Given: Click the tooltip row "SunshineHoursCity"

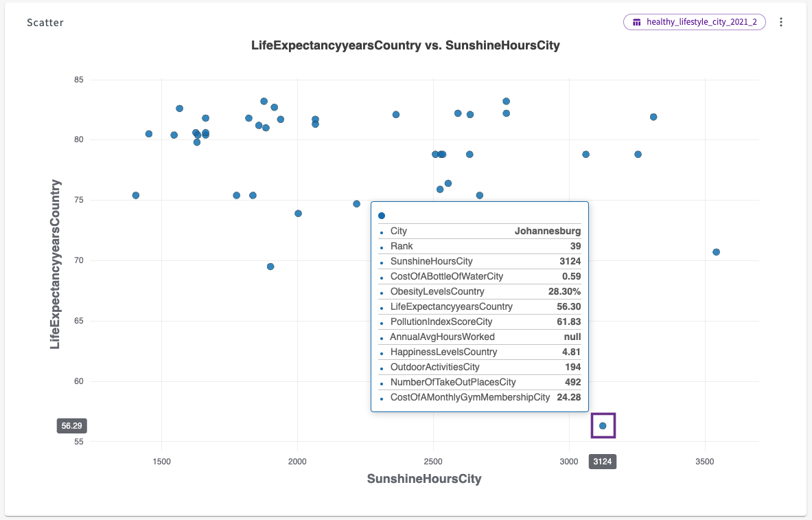Looking at the screenshot, I should click(480, 261).
